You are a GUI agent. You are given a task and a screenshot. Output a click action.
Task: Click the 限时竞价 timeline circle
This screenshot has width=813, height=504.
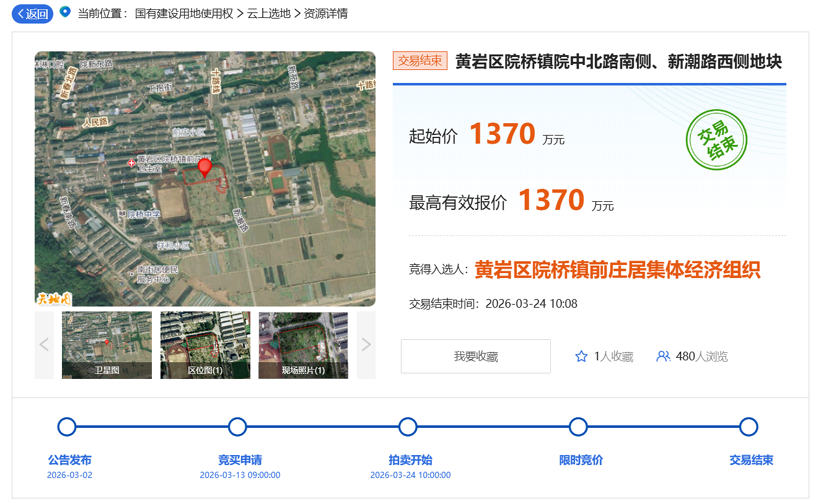click(578, 427)
